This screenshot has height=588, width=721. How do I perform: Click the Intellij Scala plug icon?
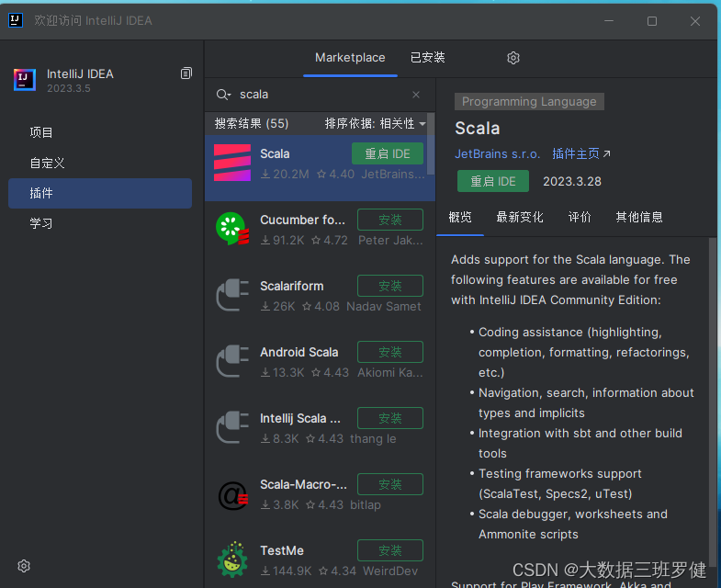tap(232, 427)
